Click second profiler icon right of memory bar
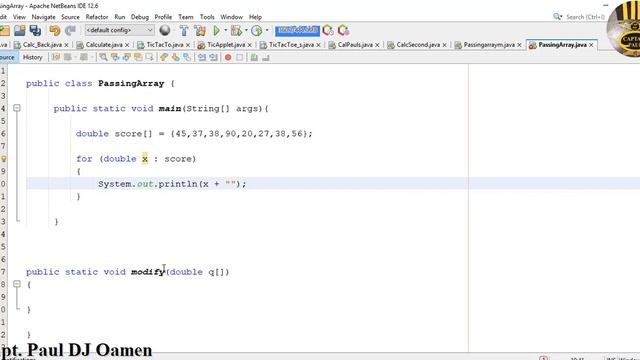This screenshot has height=360, width=640. tap(343, 30)
